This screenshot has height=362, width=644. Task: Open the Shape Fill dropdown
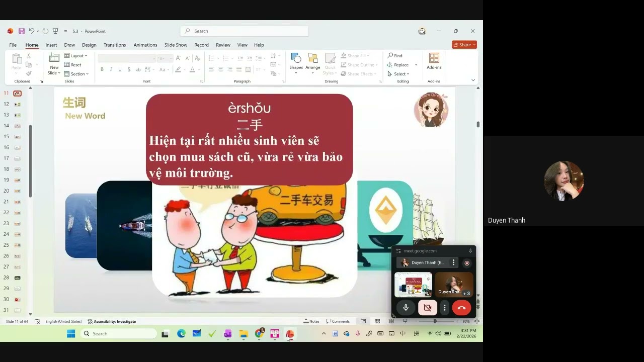point(355,56)
